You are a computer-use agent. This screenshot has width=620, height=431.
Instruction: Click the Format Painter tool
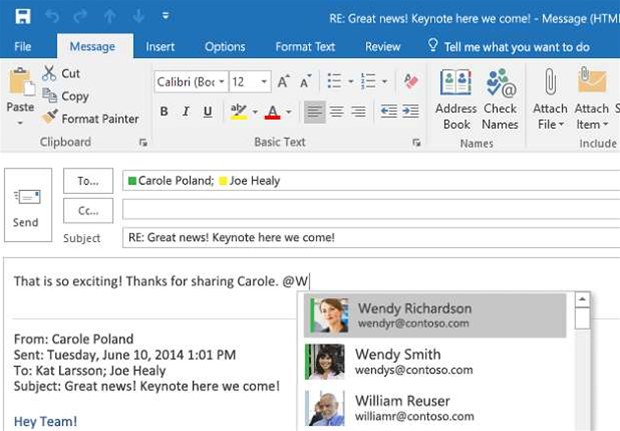90,118
